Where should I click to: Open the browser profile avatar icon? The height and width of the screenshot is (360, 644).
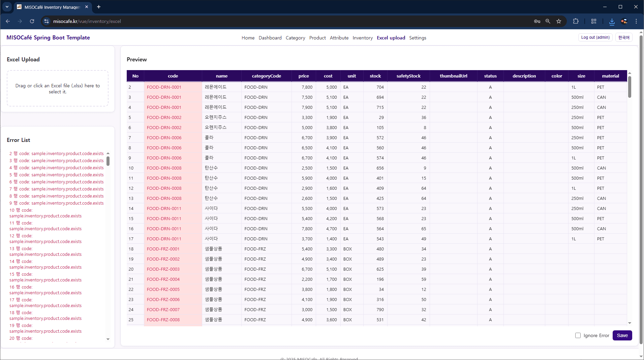(624, 21)
